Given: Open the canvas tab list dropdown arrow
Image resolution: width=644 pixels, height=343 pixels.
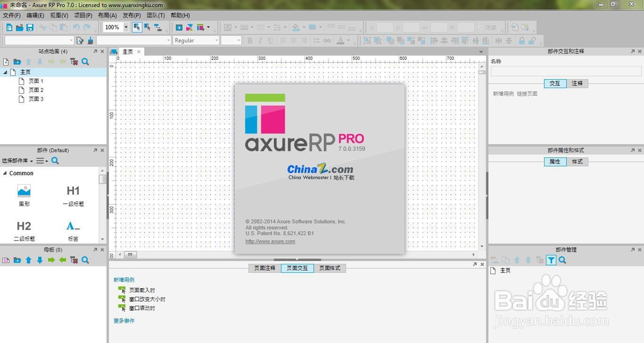Looking at the screenshot, I should [x=481, y=52].
